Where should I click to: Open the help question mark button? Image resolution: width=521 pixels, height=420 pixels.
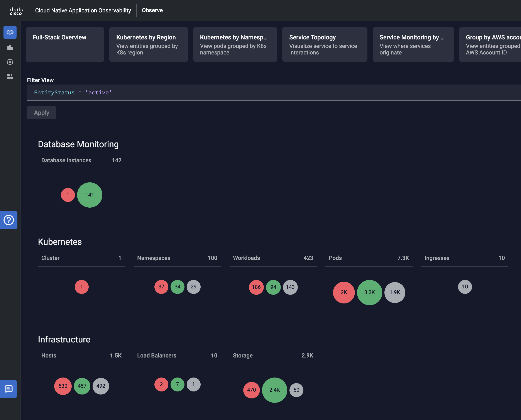tap(9, 220)
